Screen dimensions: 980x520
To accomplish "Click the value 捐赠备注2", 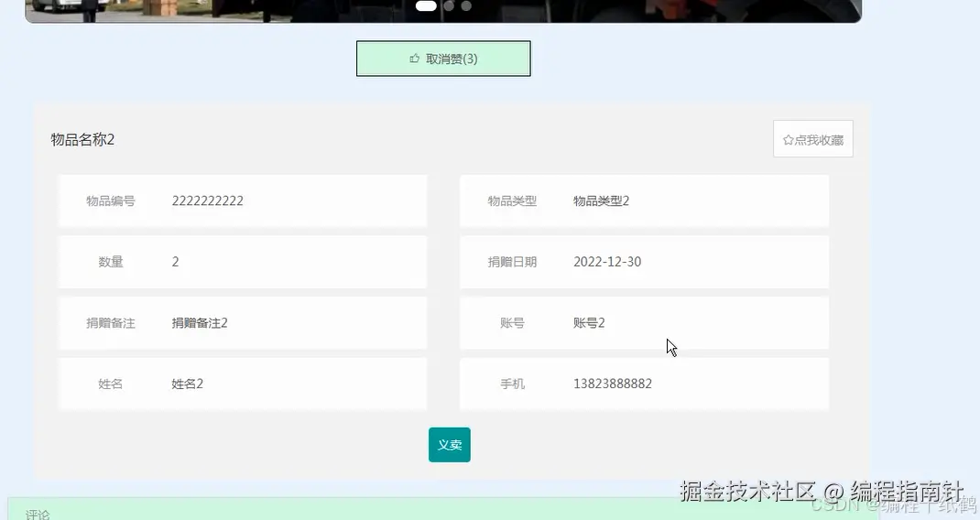I will click(x=200, y=323).
